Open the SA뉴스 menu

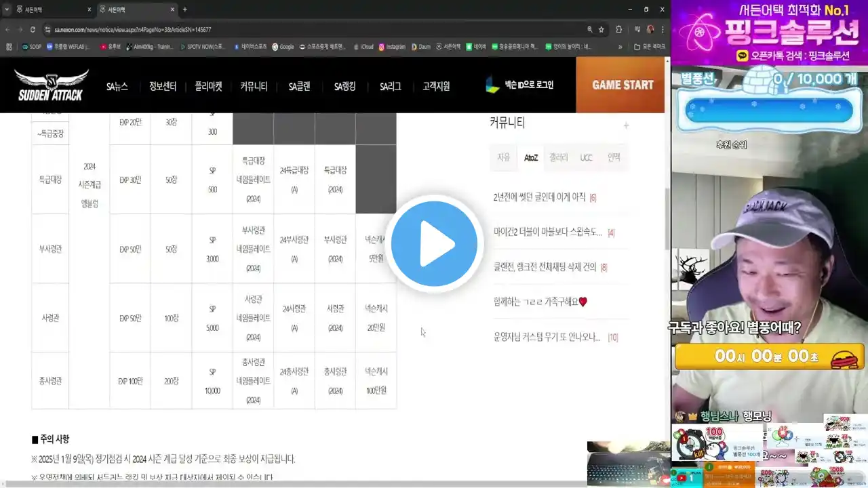tap(117, 86)
